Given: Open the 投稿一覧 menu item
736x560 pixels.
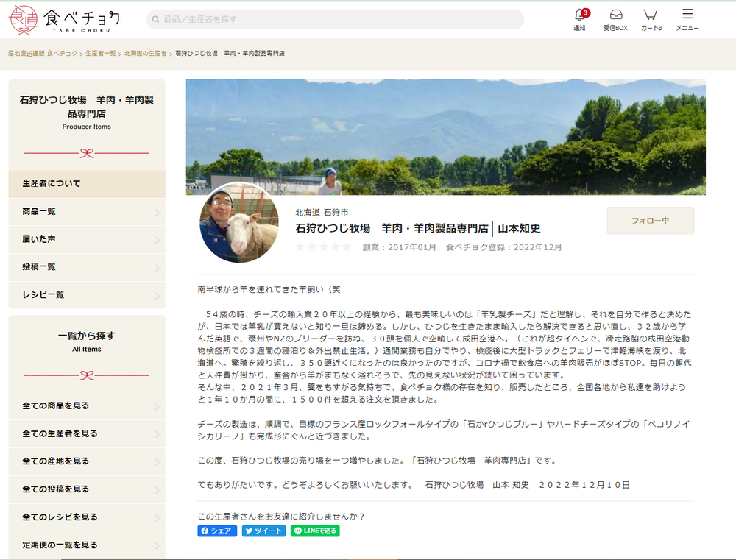Looking at the screenshot, I should (87, 267).
